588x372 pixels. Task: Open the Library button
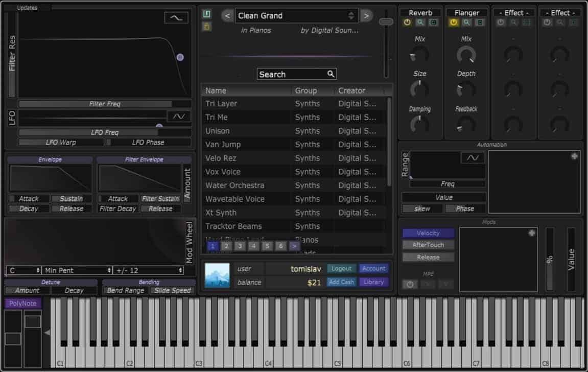[373, 282]
